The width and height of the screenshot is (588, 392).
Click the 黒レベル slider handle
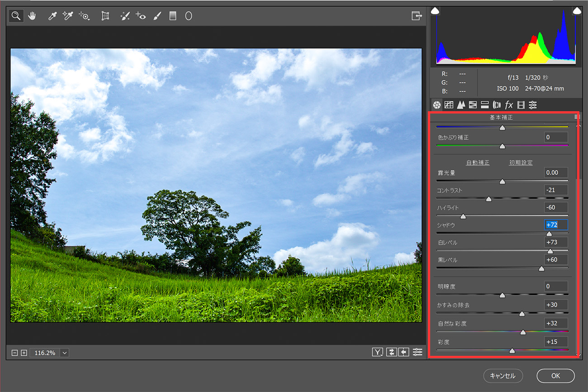coord(541,268)
